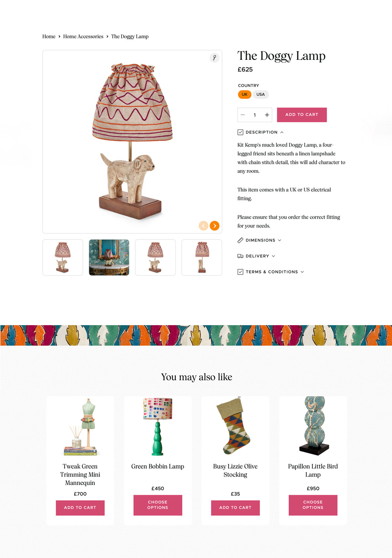Click the quantity input field
This screenshot has height=558, width=392.
[x=255, y=115]
